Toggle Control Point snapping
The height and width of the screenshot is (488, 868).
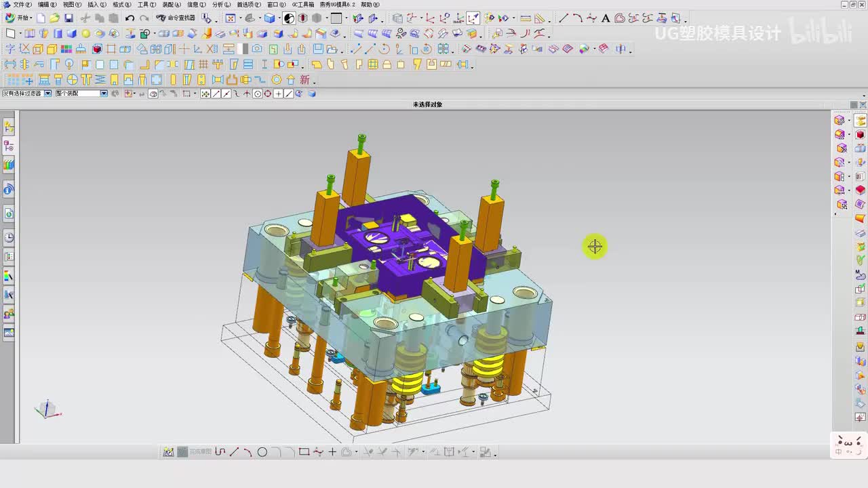pos(237,94)
